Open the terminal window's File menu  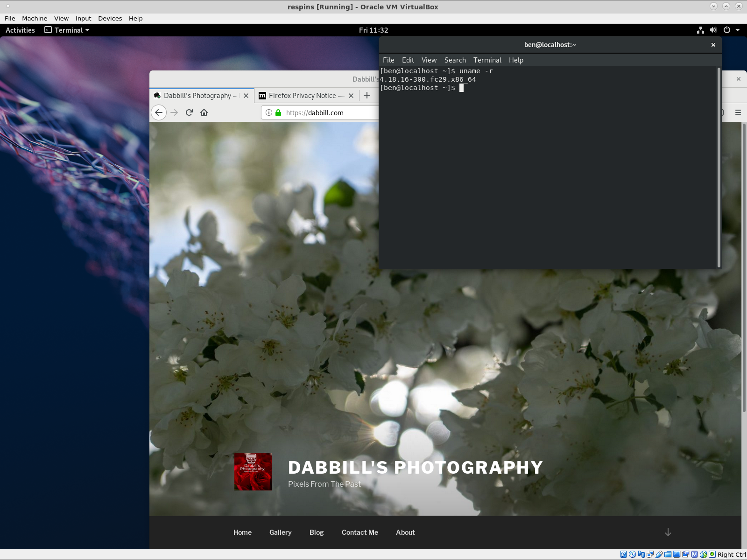click(388, 60)
